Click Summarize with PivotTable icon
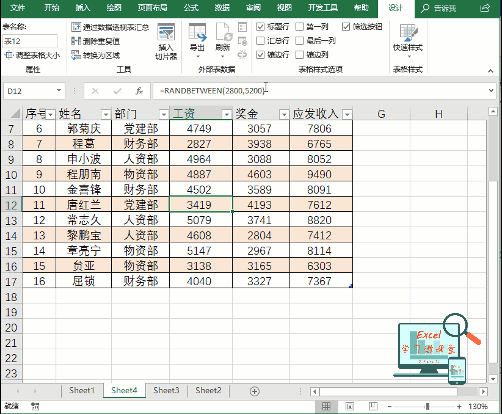 (x=76, y=27)
